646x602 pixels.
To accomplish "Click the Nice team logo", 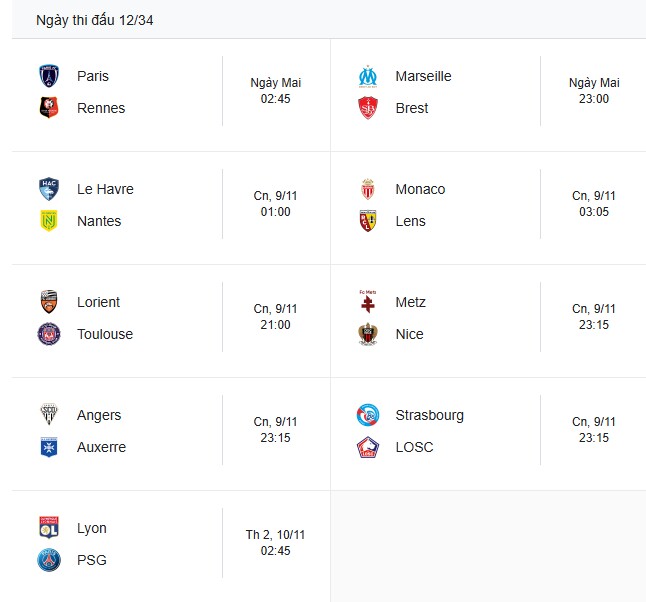I will pos(368,334).
